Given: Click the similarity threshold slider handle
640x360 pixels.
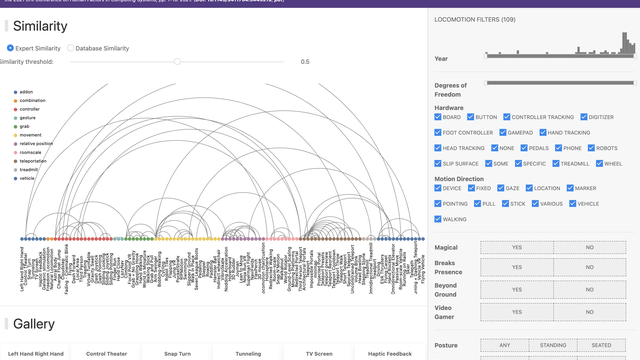Looking at the screenshot, I should tap(177, 62).
